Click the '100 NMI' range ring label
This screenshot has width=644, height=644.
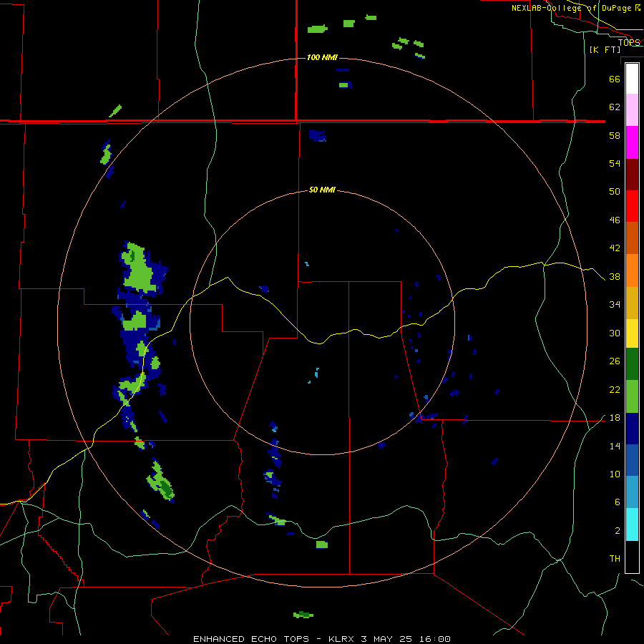pyautogui.click(x=322, y=57)
